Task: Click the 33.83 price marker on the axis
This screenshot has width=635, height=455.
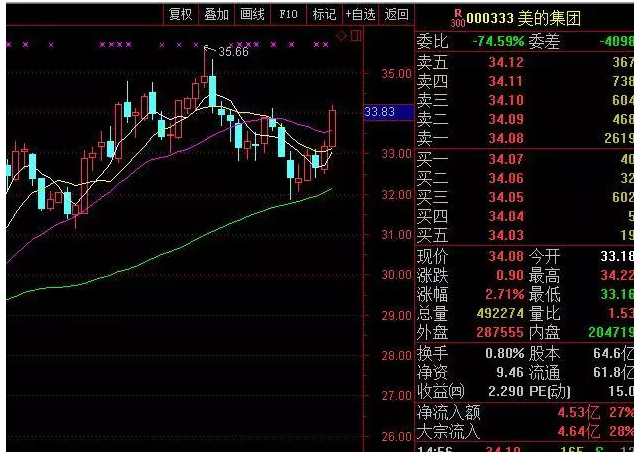Action: click(x=381, y=112)
